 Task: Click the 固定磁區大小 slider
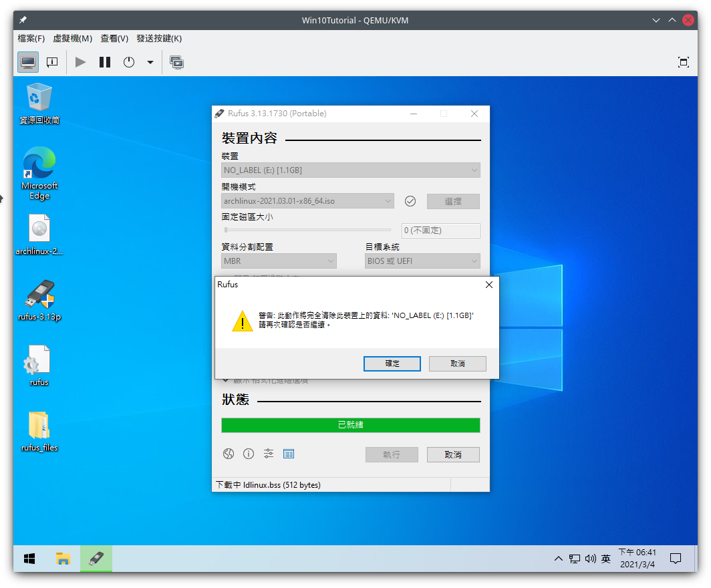coord(307,231)
